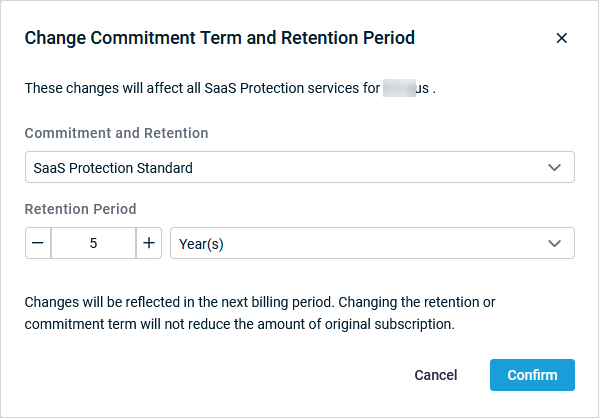This screenshot has width=599, height=418.
Task: Cancel the retention period changes
Action: (x=436, y=375)
